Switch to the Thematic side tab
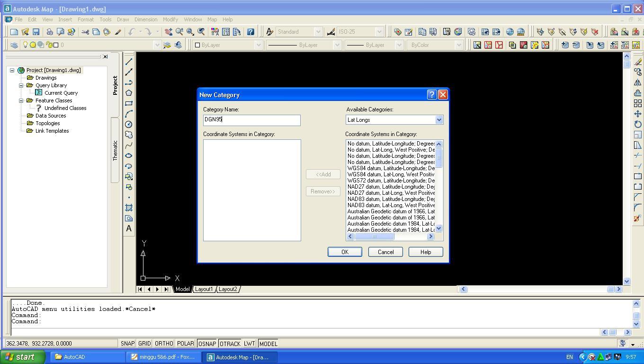The height and width of the screenshot is (364, 644). [115, 150]
